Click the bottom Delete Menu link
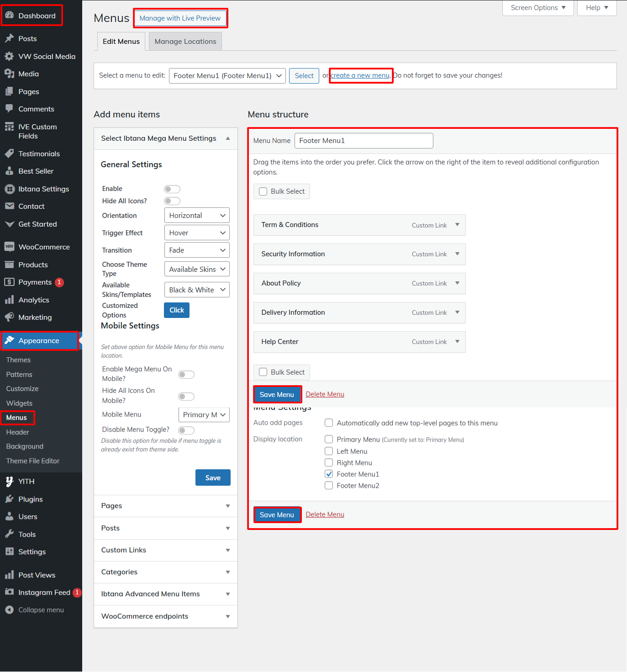The image size is (627, 672). click(x=325, y=514)
